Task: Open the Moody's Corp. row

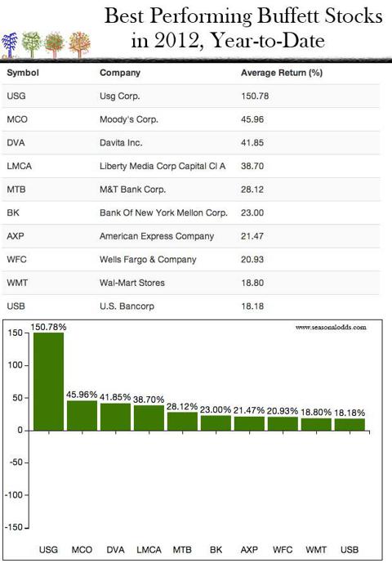Action: 190,119
